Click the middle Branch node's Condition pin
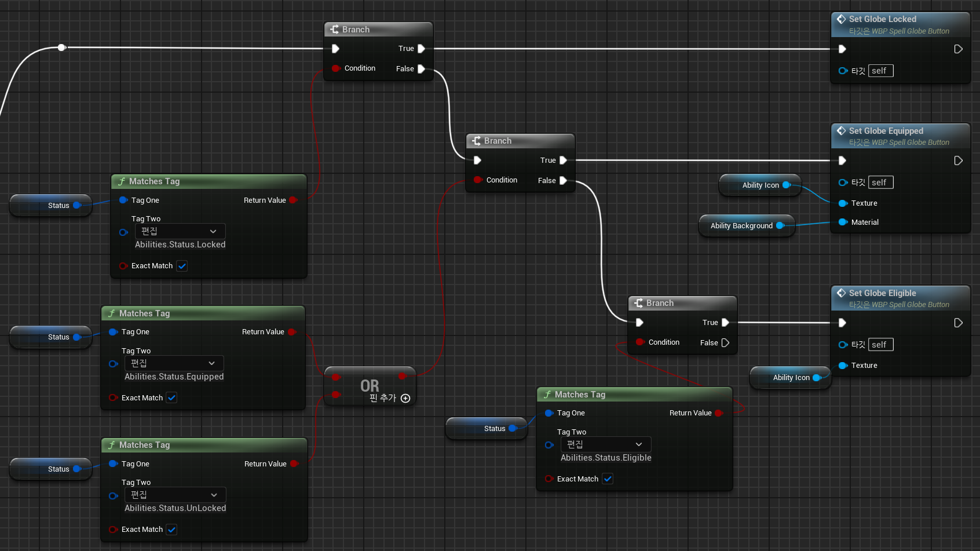This screenshot has width=980, height=551. (x=478, y=180)
